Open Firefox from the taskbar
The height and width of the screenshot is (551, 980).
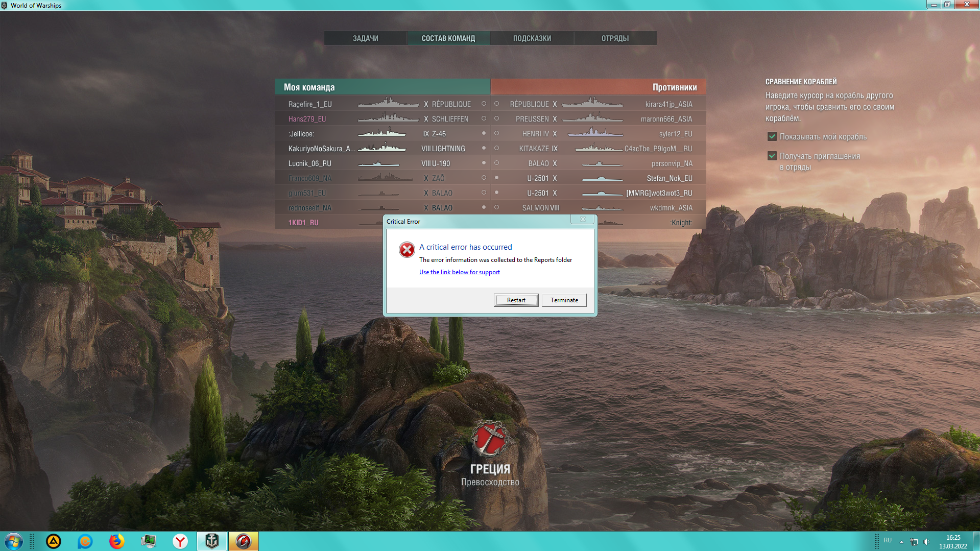tap(117, 541)
